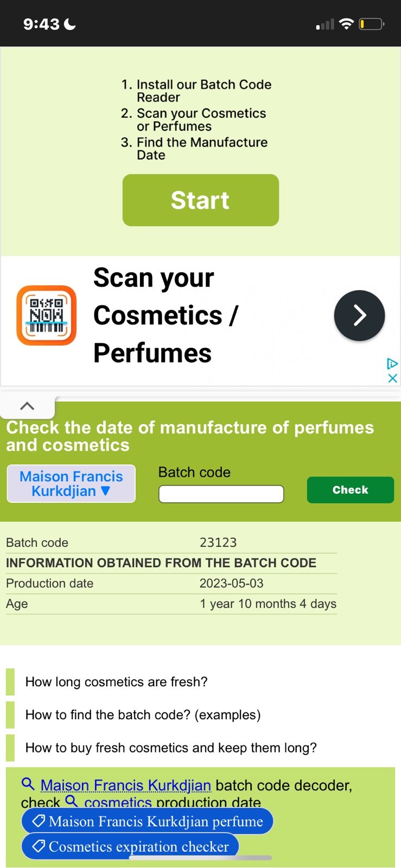Tap the green Start button

(200, 200)
